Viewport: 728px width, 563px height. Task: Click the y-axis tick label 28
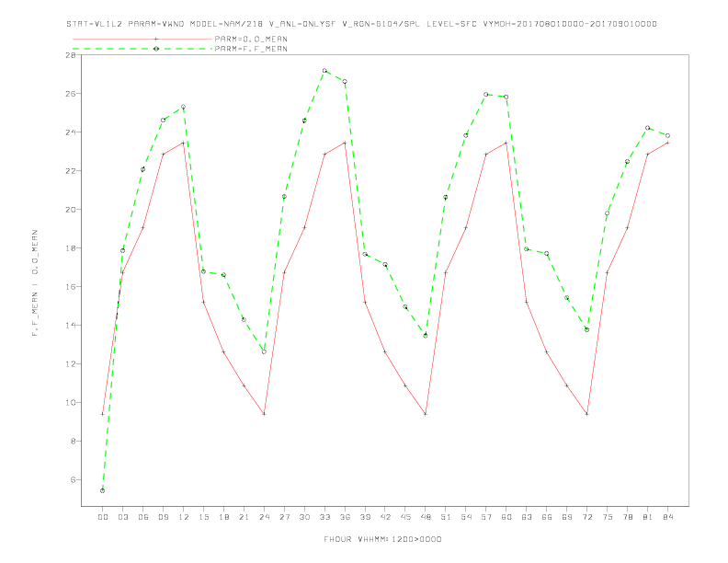point(71,55)
